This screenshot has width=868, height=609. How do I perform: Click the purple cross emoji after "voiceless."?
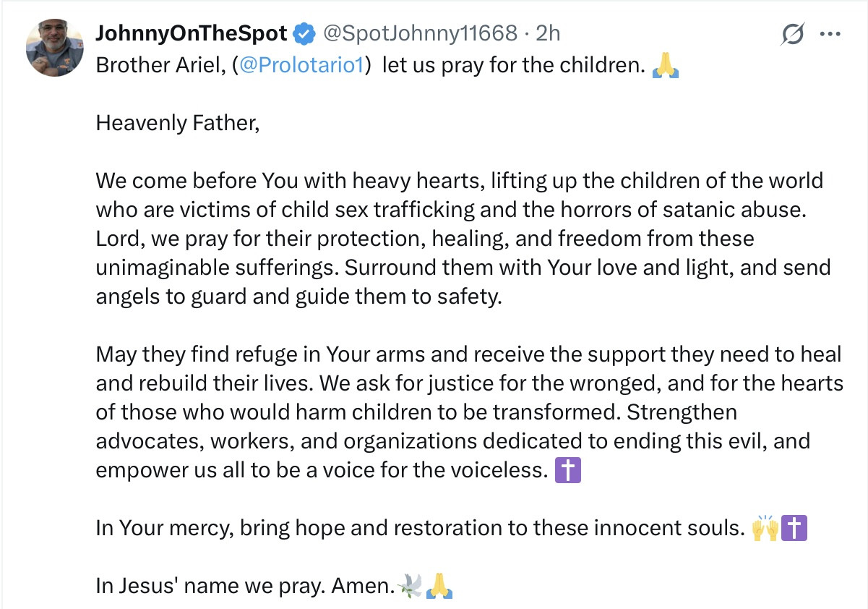[567, 471]
